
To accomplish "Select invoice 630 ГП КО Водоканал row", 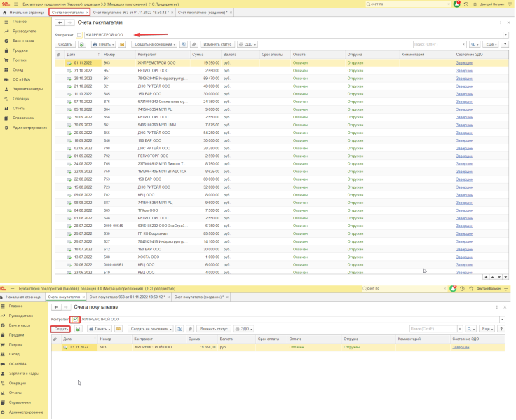I will click(x=282, y=233).
